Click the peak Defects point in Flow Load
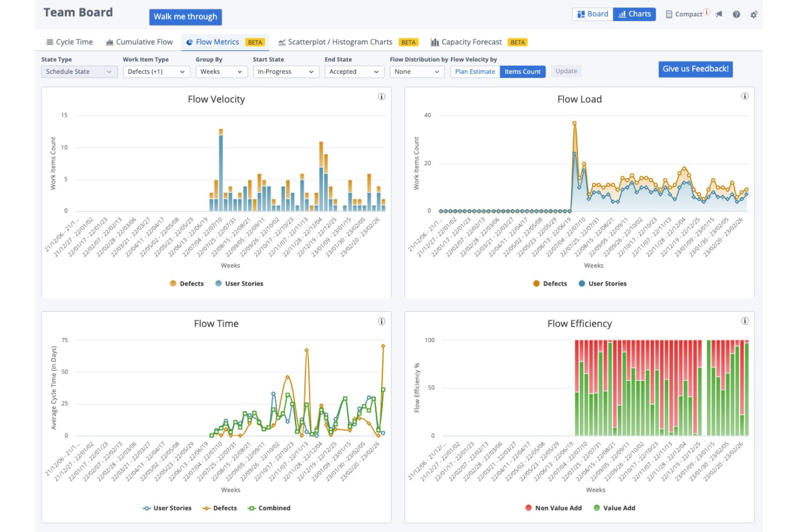The image size is (798, 532). 574,123
